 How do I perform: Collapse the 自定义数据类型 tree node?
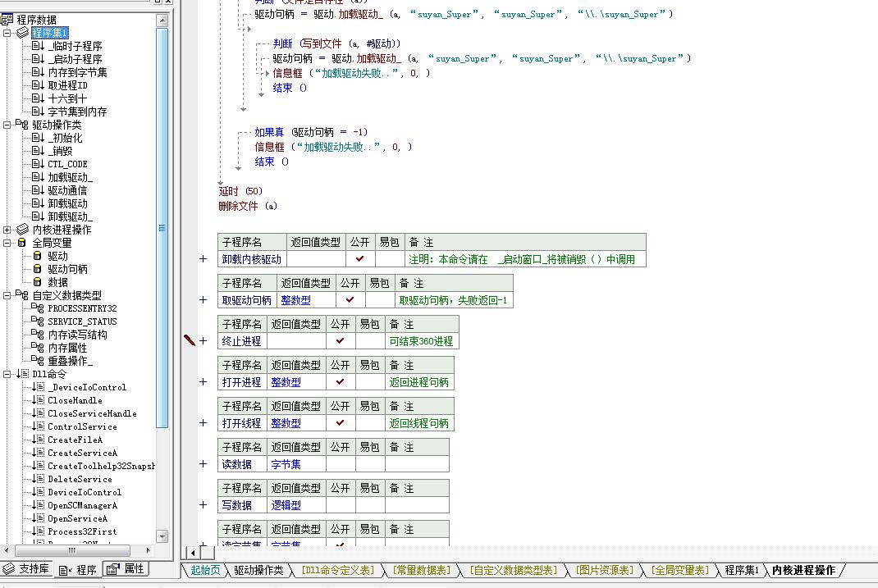[7, 295]
